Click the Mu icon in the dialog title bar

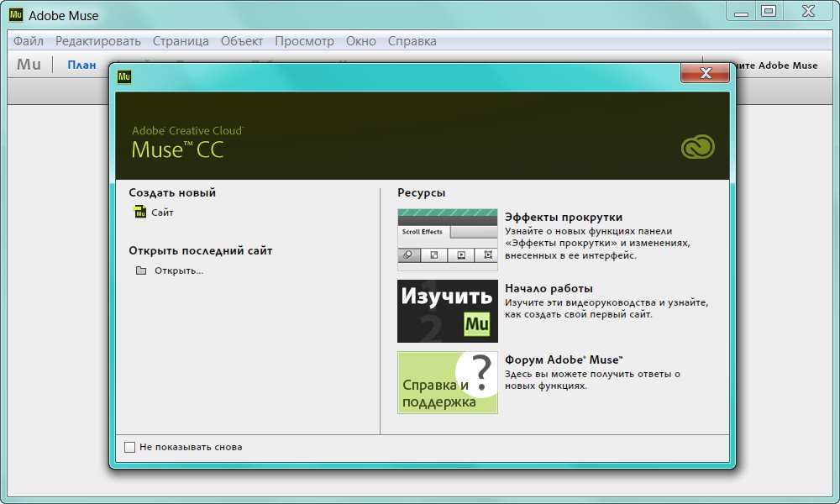point(124,76)
